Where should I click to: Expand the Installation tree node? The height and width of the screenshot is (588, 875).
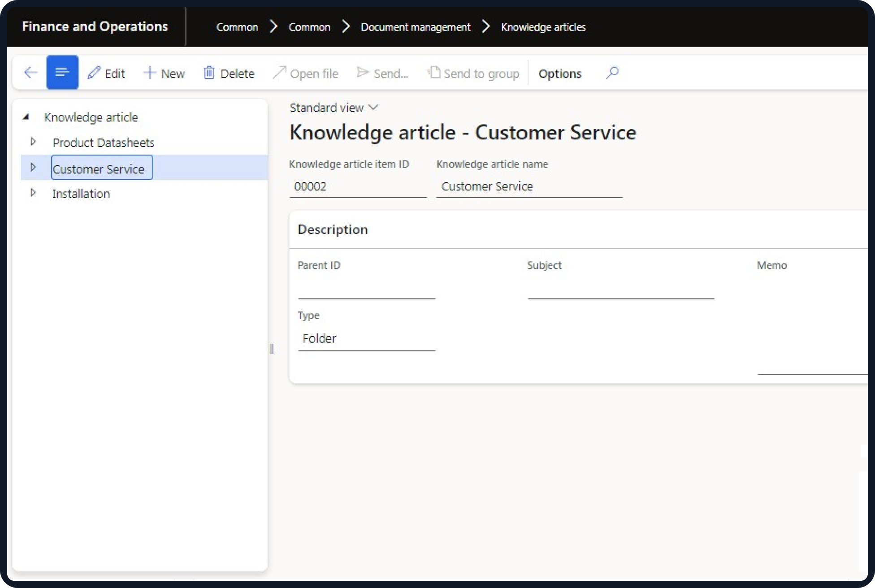click(x=33, y=193)
